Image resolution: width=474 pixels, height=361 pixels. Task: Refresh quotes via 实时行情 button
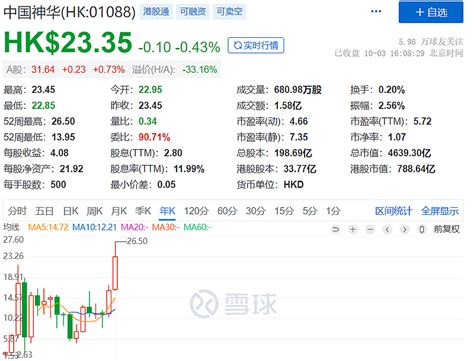point(256,45)
